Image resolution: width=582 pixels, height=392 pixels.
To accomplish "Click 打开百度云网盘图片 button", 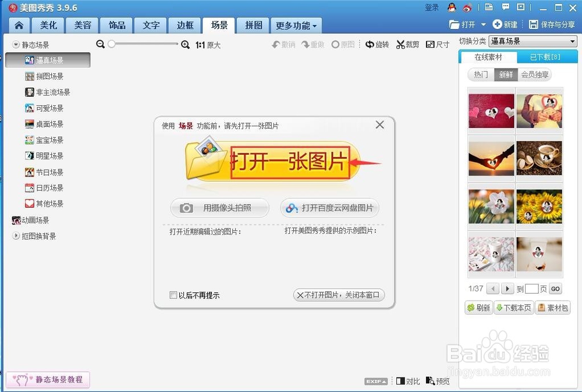I will 329,208.
